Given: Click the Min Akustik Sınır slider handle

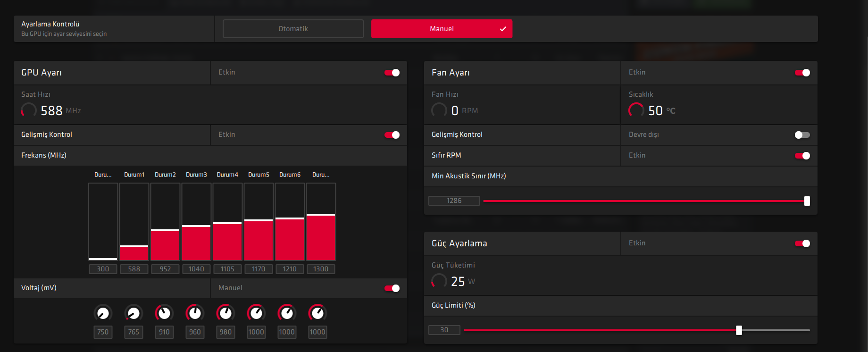Looking at the screenshot, I should tap(807, 201).
